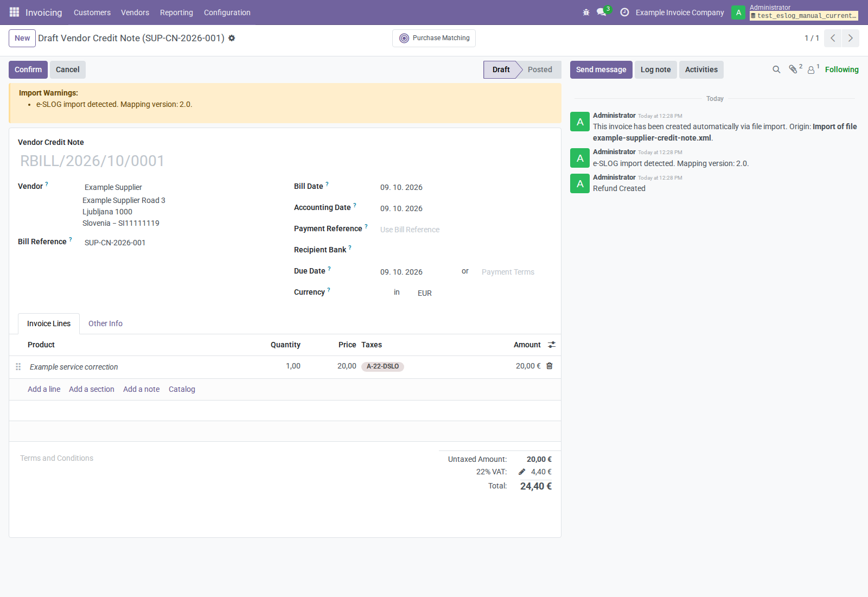Click the Administrator avatar icon
868x597 pixels.
[738, 12]
